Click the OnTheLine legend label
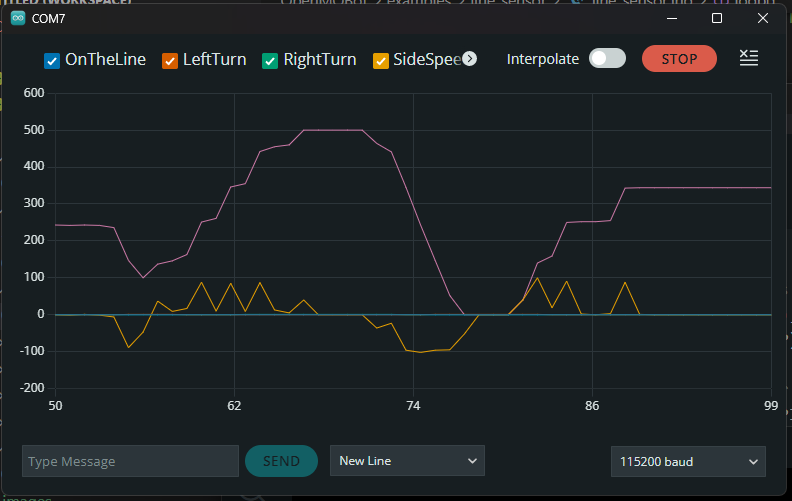 coord(106,60)
